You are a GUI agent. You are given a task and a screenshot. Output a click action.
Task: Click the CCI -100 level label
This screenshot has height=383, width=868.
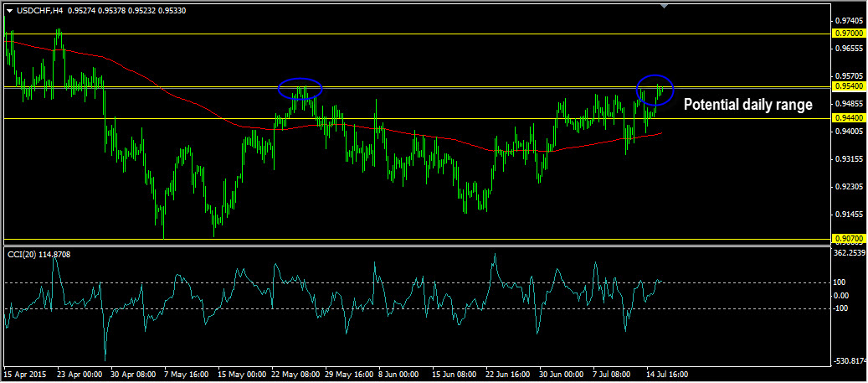pos(842,308)
